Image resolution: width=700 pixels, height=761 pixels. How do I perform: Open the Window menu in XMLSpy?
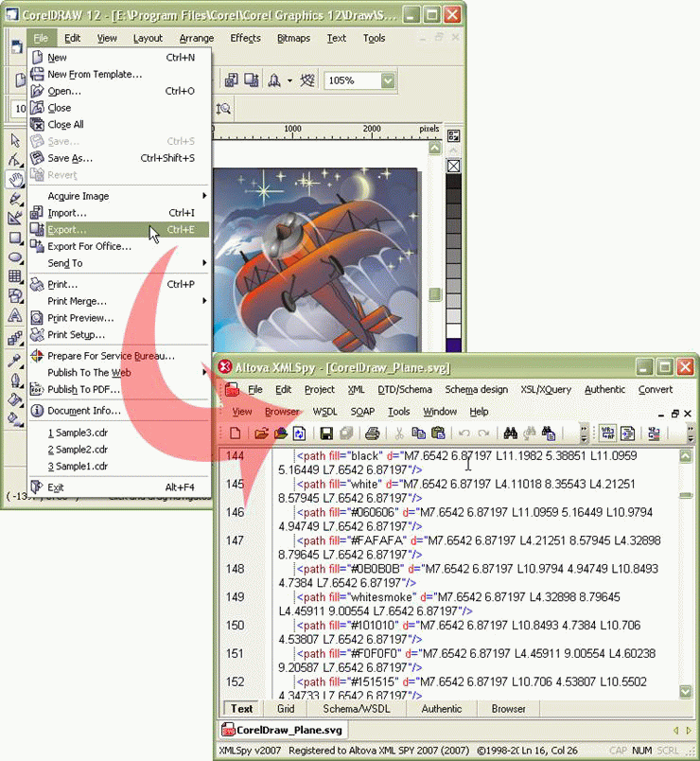(440, 411)
